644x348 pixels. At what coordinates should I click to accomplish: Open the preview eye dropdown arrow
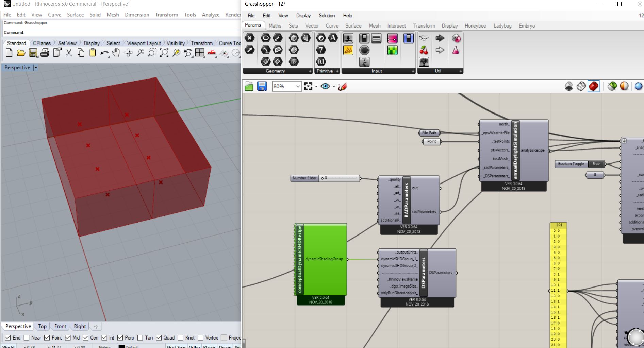pos(334,86)
